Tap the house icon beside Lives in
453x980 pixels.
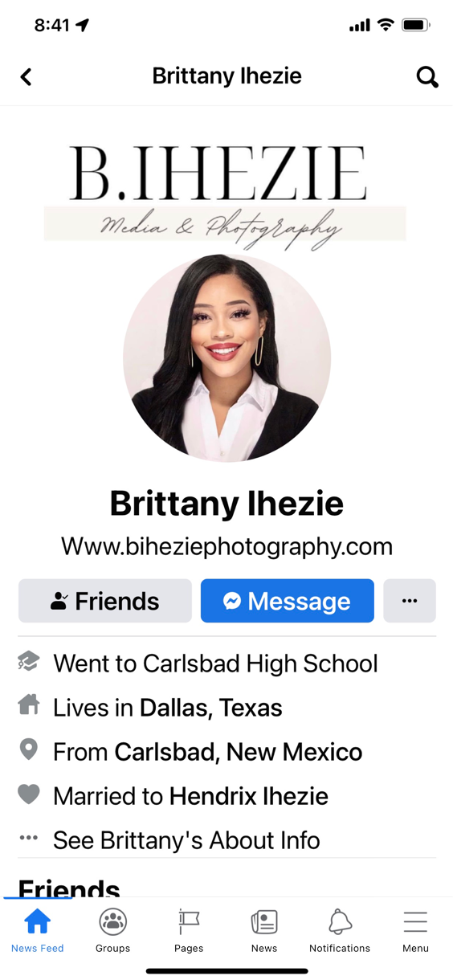click(29, 705)
